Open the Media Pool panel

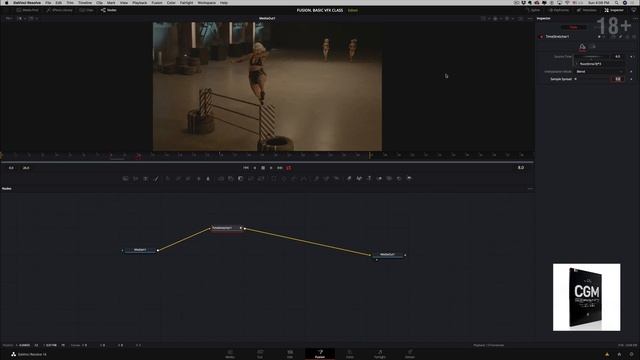[27, 10]
